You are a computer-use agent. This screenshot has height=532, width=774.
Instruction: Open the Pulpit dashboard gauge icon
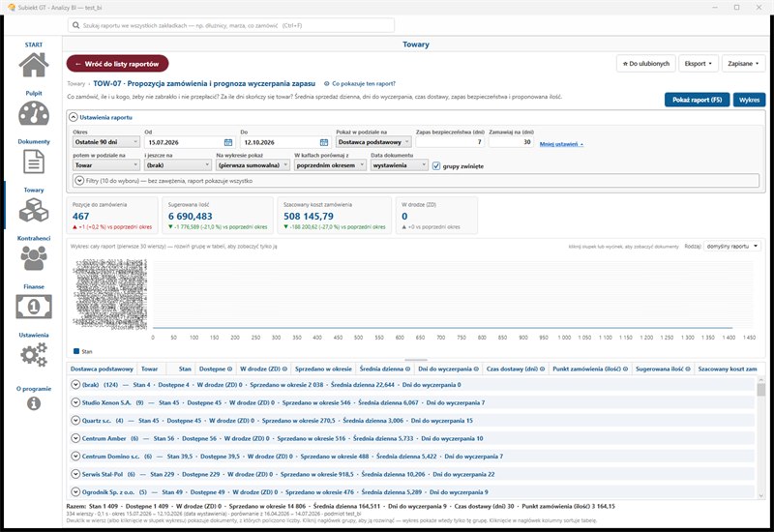tap(34, 113)
